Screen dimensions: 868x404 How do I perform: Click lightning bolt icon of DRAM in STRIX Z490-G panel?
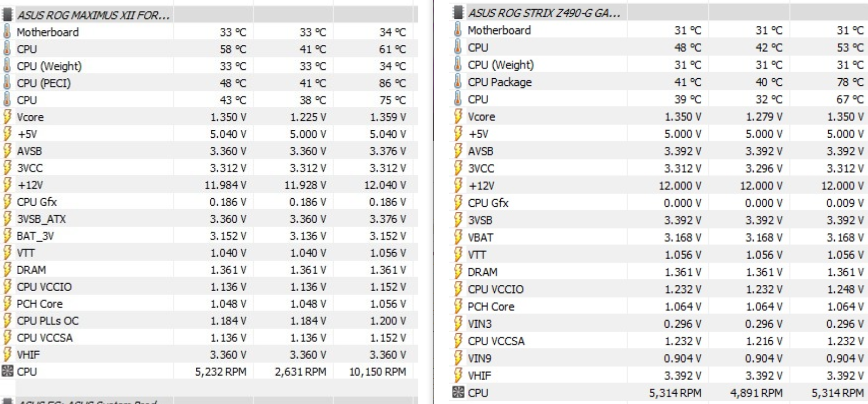click(x=458, y=272)
